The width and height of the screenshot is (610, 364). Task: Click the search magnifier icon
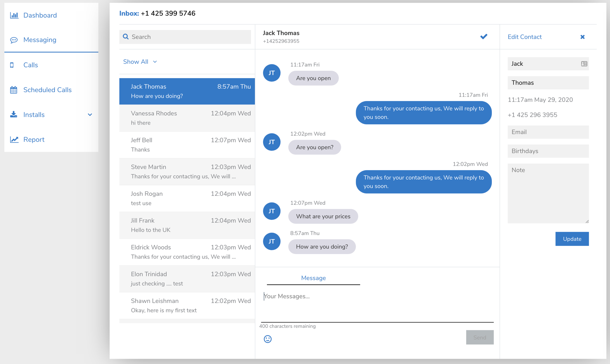pyautogui.click(x=126, y=37)
